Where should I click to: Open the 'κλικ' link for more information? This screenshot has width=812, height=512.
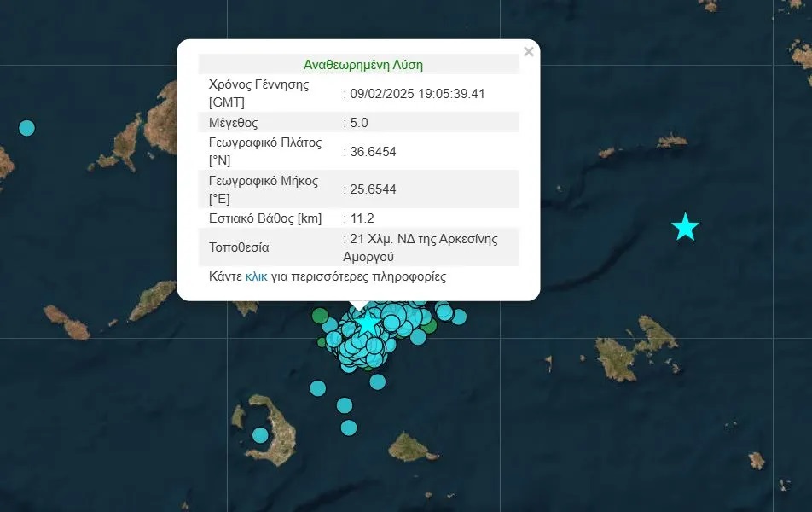click(x=256, y=277)
